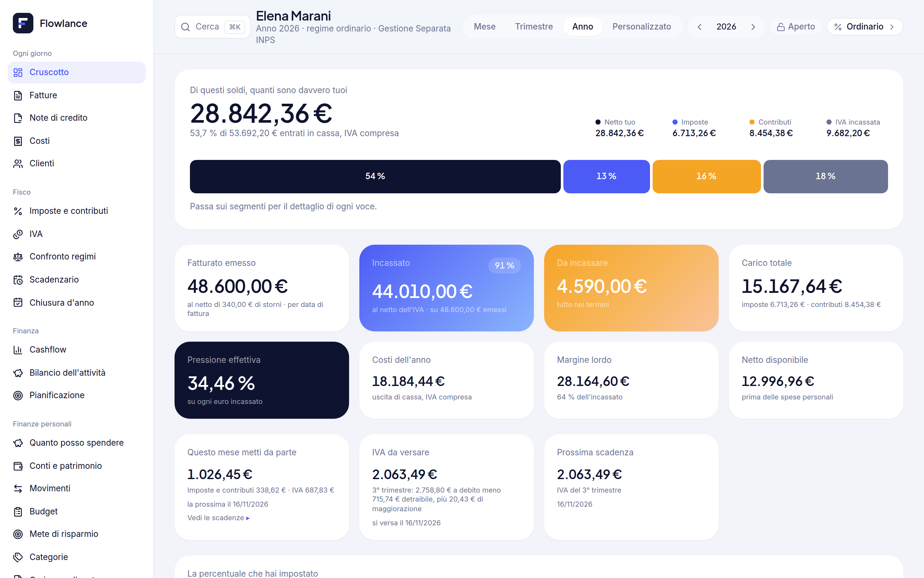This screenshot has height=578, width=924.
Task: Click the Movimenti arrows icon
Action: (x=18, y=488)
